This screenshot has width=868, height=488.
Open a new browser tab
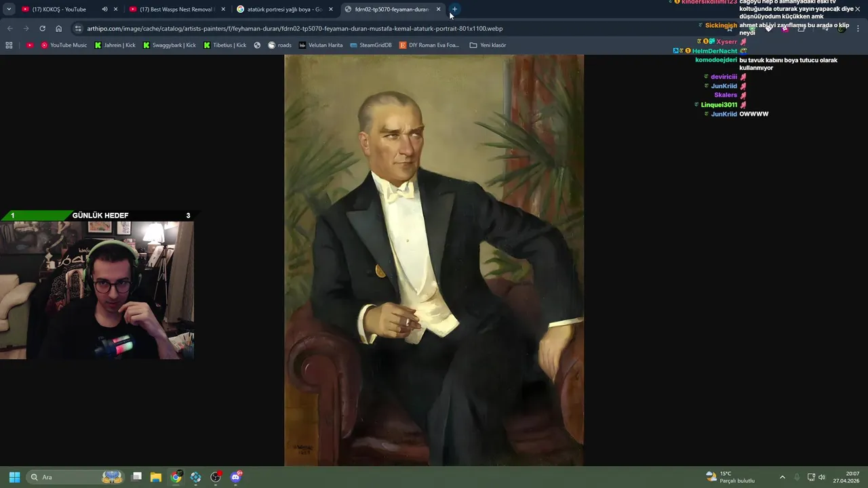click(x=454, y=9)
